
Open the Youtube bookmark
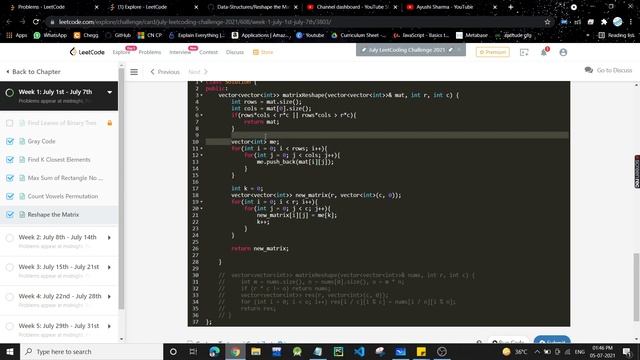(310, 36)
